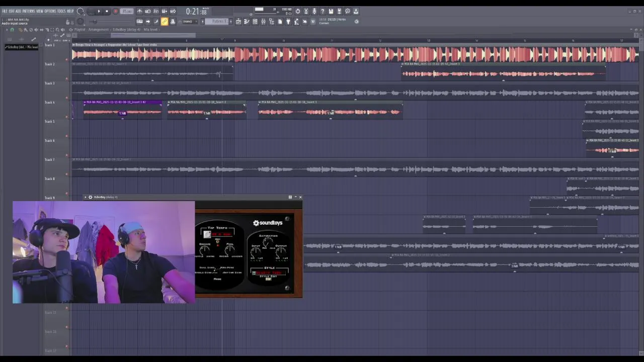This screenshot has height=362, width=644.
Task: Toggle the typing keyboard to piano icon
Action: [139, 21]
